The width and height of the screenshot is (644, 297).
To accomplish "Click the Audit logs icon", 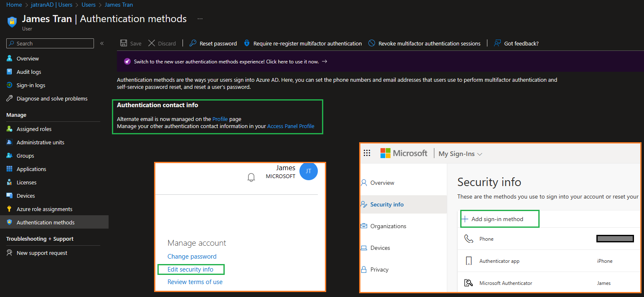I will (10, 72).
